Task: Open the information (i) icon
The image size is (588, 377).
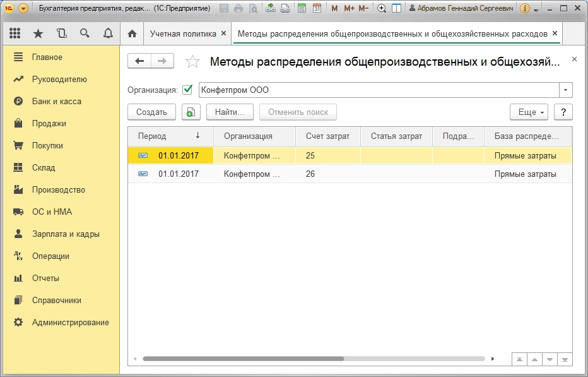Action: click(525, 8)
